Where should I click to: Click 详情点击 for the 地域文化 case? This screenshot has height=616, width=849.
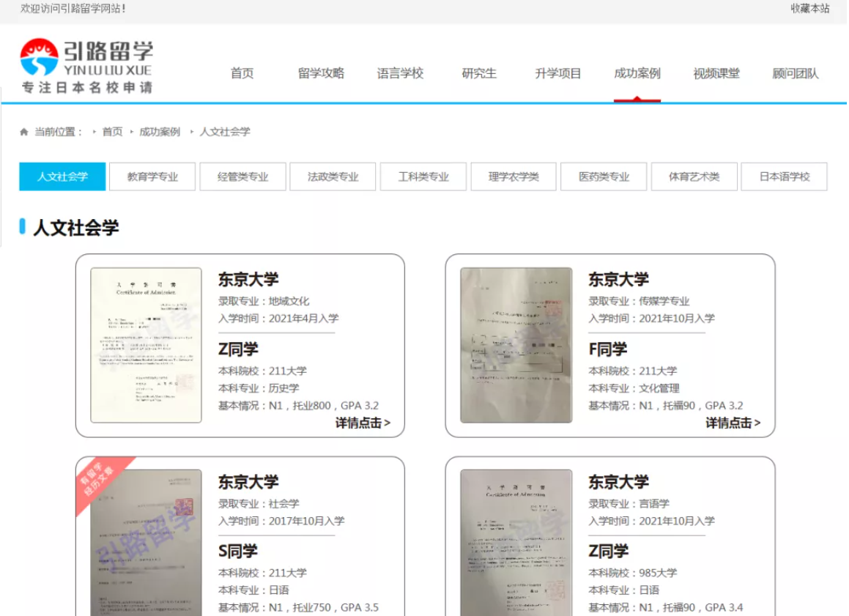[x=363, y=423]
